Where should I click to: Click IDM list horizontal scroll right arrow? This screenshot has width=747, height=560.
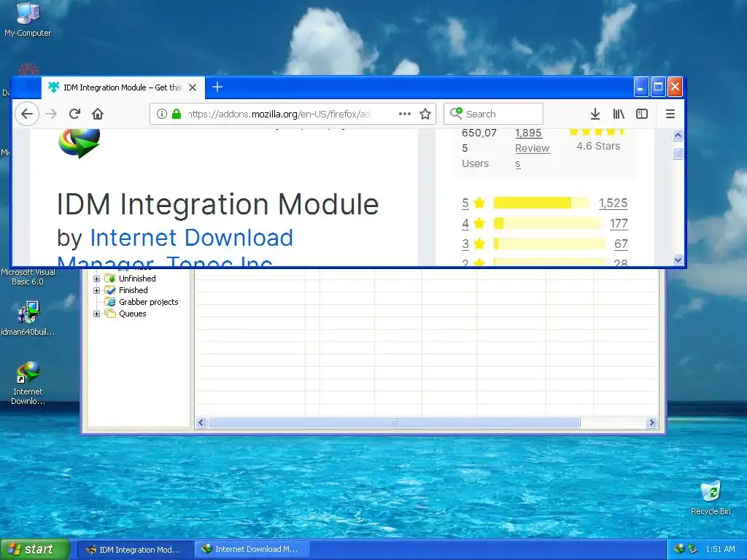tap(651, 423)
